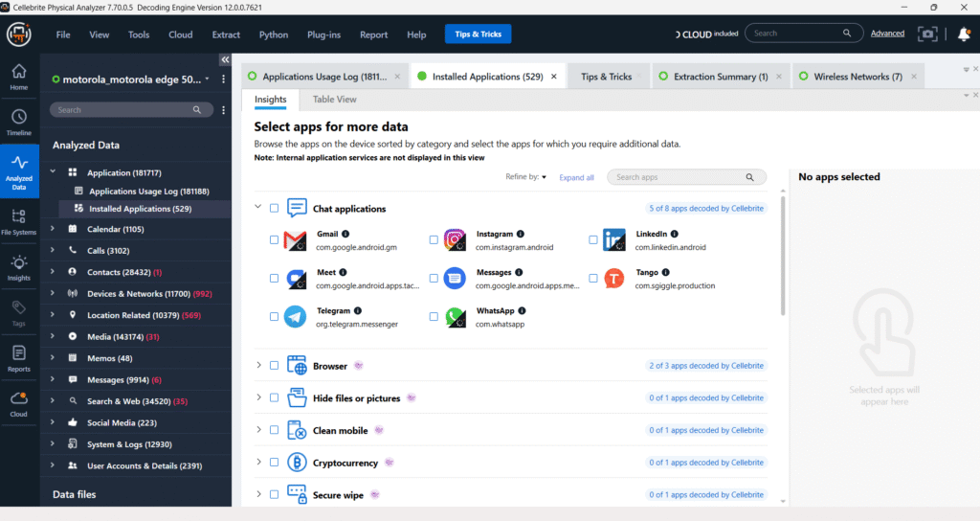980x521 pixels.
Task: Open the Home sidebar icon
Action: (x=19, y=77)
